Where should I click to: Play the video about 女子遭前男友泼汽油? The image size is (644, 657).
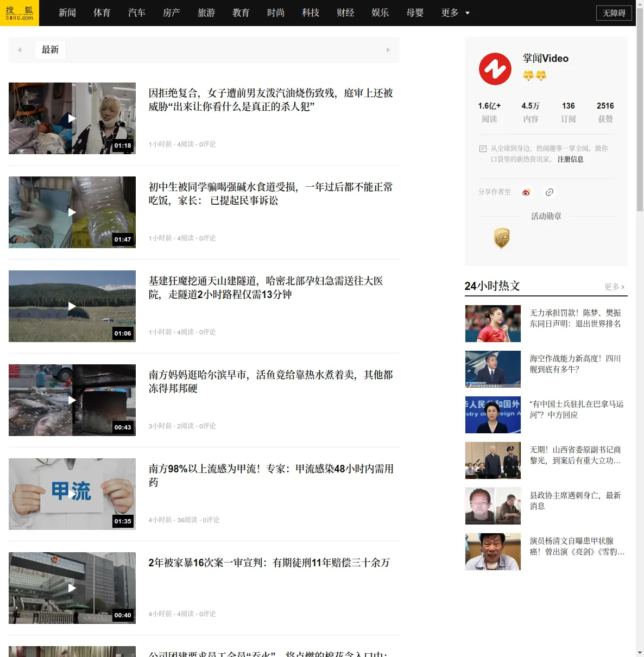[x=72, y=118]
